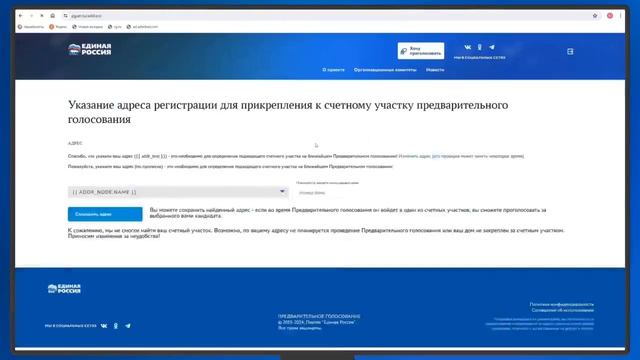Screen dimensions: 640x360
Task: Open the browser profile avatar
Action: [610, 16]
